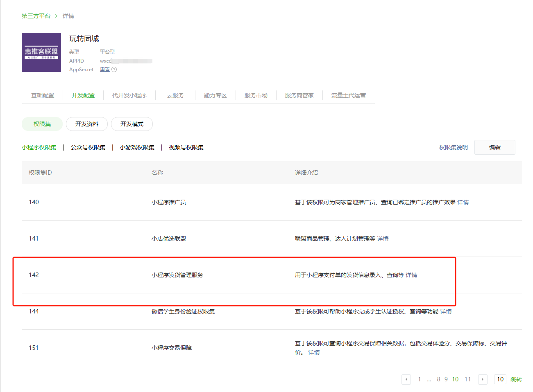The image size is (533, 392).
Task: Show the 小程序权限集 list
Action: coord(39,147)
